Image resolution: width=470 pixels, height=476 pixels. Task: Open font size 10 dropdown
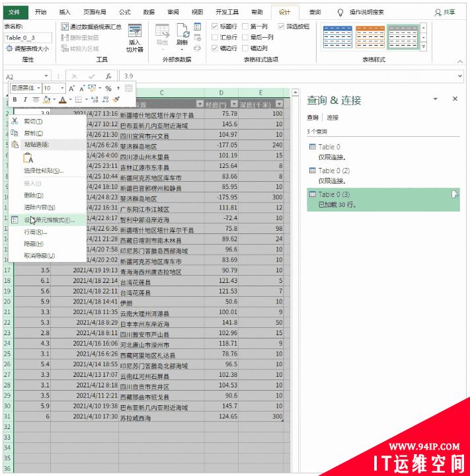pos(62,89)
